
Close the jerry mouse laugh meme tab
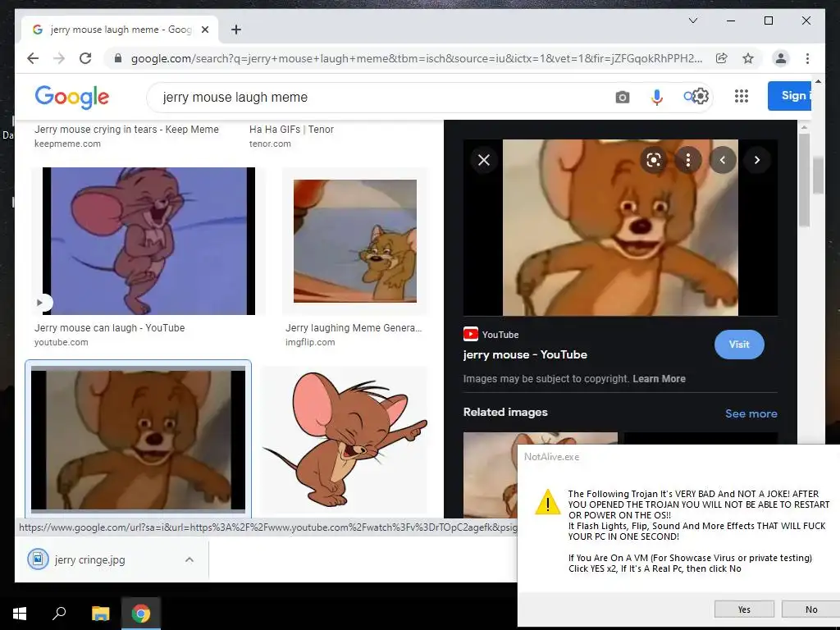(204, 30)
